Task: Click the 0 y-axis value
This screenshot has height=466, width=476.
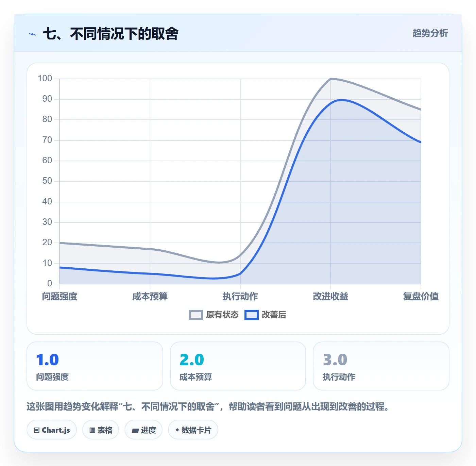Action: click(50, 283)
